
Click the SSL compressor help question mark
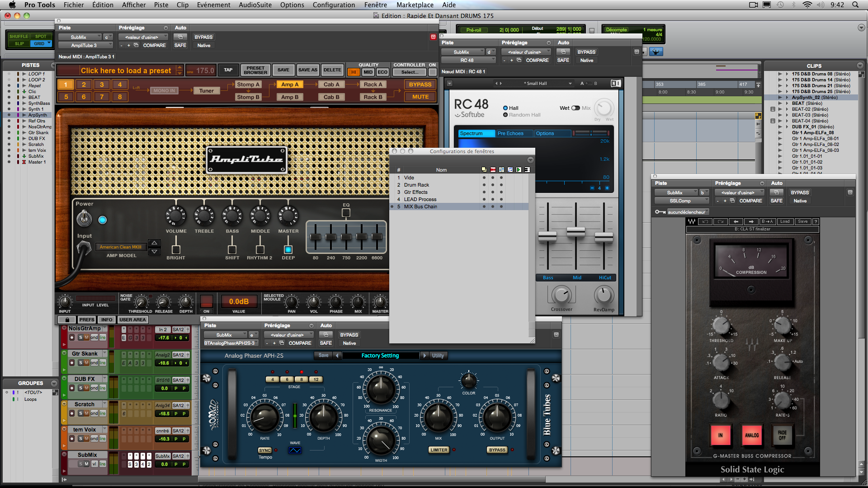pyautogui.click(x=816, y=221)
